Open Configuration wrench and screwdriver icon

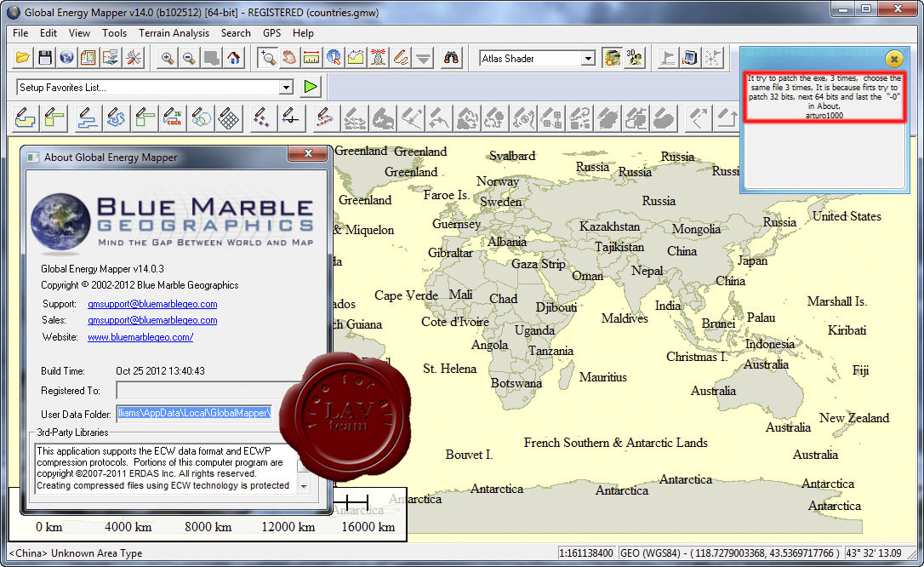(x=134, y=58)
